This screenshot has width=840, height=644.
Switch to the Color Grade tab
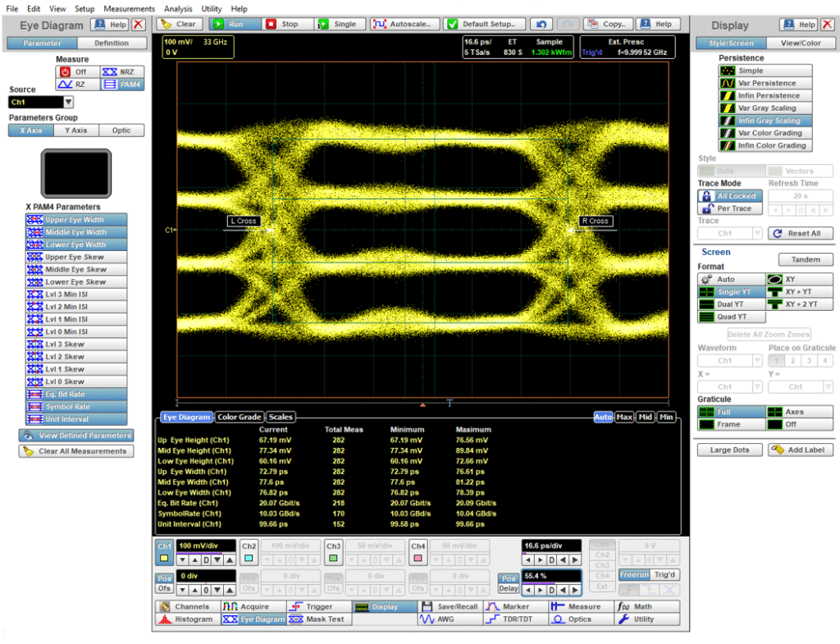pos(239,417)
